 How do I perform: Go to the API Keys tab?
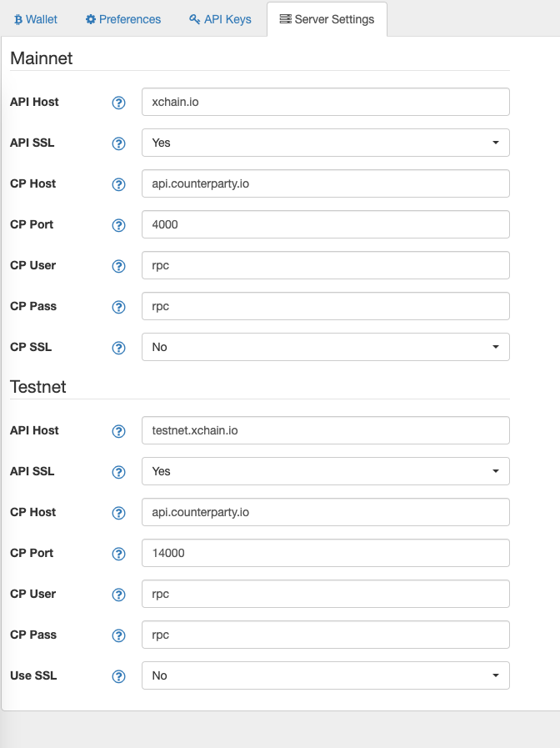[x=220, y=19]
